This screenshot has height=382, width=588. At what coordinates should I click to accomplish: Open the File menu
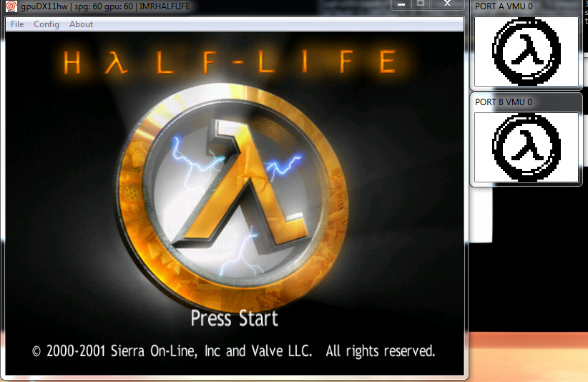[x=17, y=24]
